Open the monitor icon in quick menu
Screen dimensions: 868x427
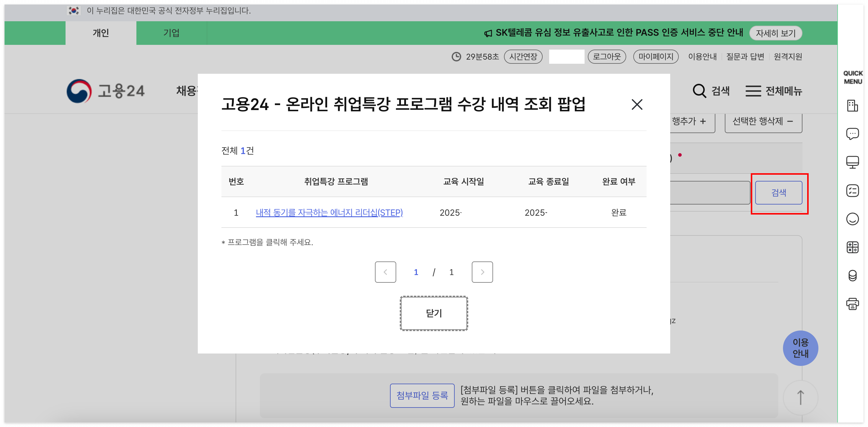point(852,162)
